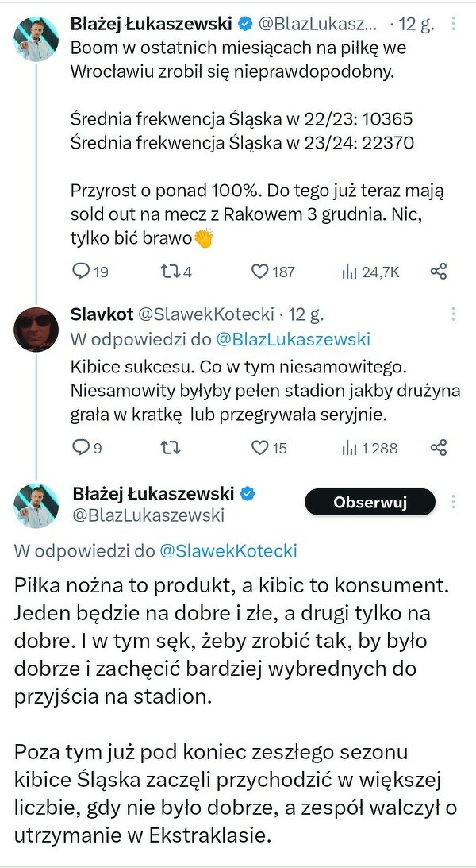Open @SlawekKotecki mention link
This screenshot has height=868, width=476.
pyautogui.click(x=228, y=550)
